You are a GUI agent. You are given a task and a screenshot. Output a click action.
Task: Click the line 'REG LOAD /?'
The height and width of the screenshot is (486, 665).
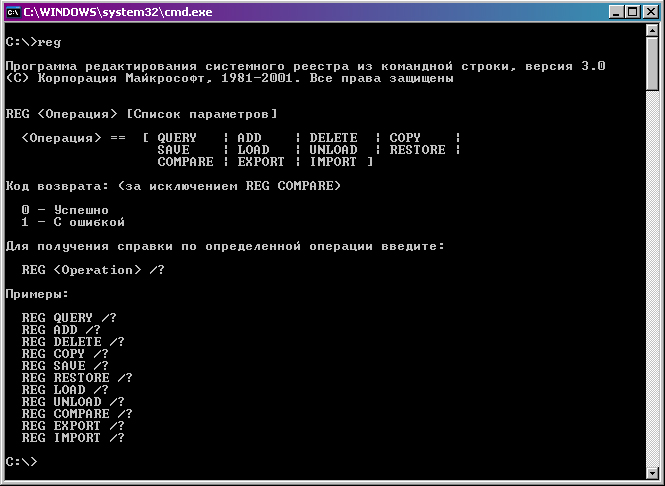click(65, 389)
